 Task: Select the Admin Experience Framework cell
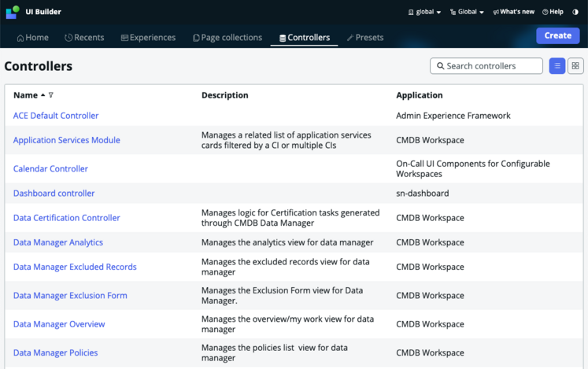click(453, 116)
